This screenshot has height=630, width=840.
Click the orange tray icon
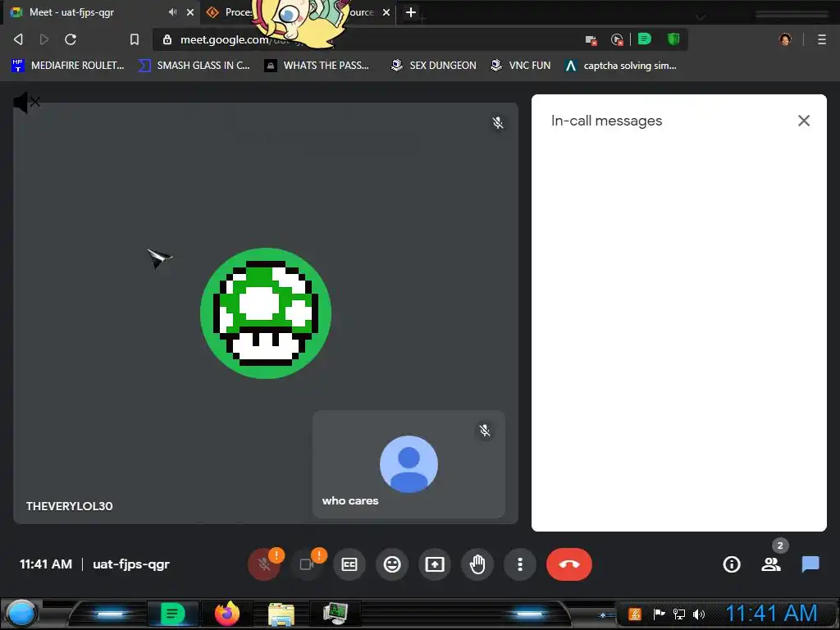point(635,614)
